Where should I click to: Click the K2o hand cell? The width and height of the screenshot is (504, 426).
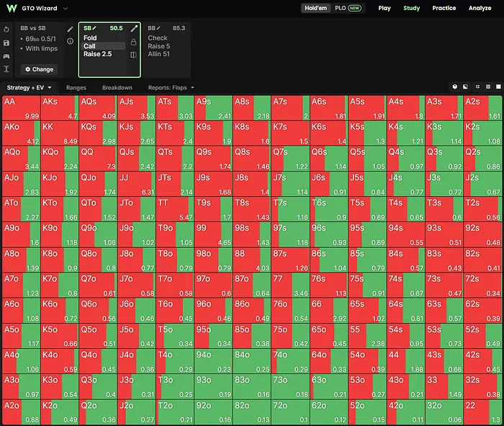(x=60, y=412)
